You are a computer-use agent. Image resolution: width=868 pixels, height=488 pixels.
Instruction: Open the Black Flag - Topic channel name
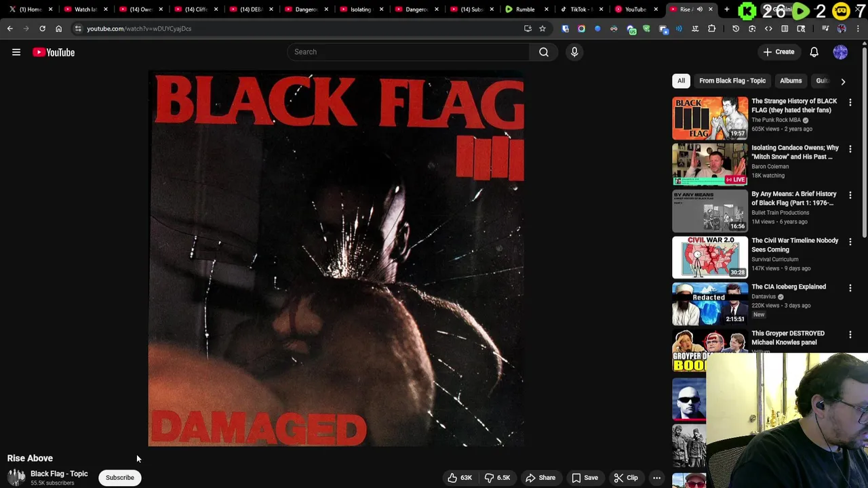(59, 474)
